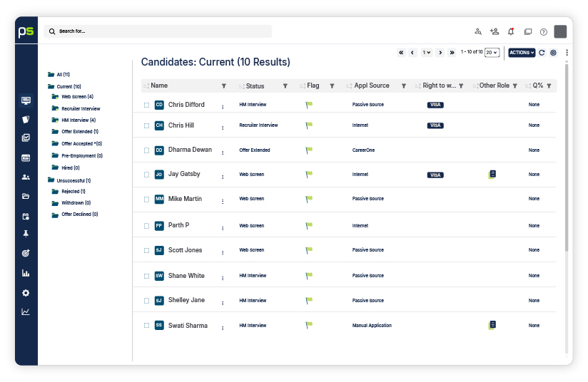The width and height of the screenshot is (588, 382).
Task: Open the bar chart reports sidebar icon
Action: click(26, 273)
